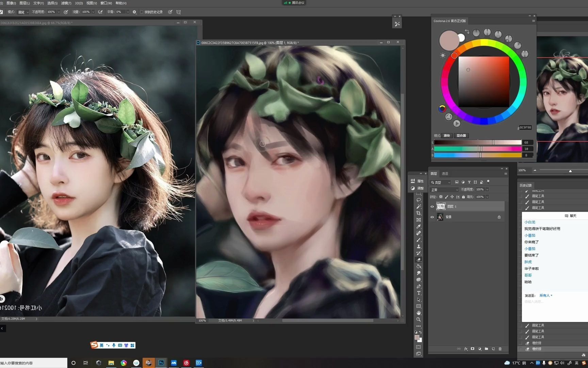Open layer 填充 dropdown arrow
Screen dimensions: 588x368
point(487,197)
